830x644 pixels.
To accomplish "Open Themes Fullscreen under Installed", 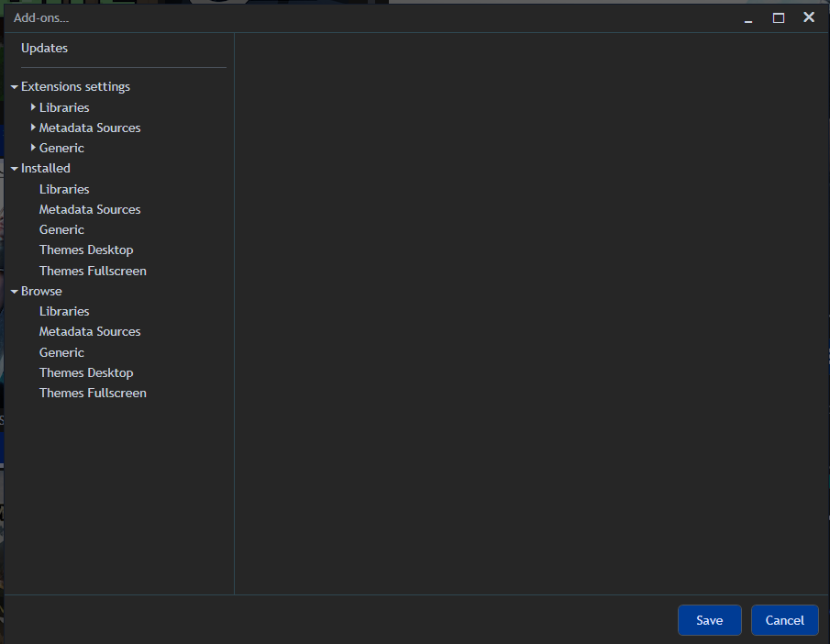I will (93, 271).
